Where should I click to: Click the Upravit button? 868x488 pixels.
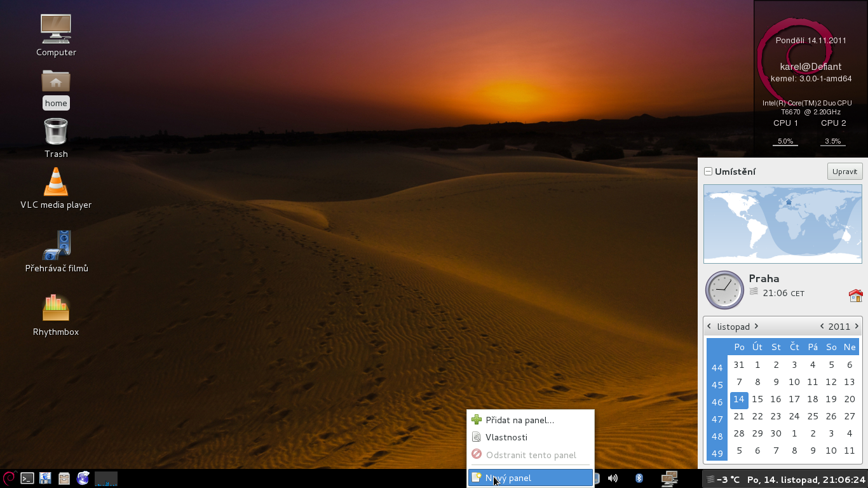coord(844,172)
